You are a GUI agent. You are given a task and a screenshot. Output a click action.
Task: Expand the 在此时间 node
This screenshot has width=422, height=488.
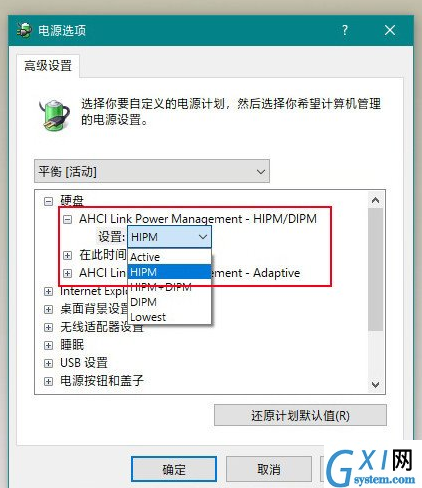click(68, 255)
